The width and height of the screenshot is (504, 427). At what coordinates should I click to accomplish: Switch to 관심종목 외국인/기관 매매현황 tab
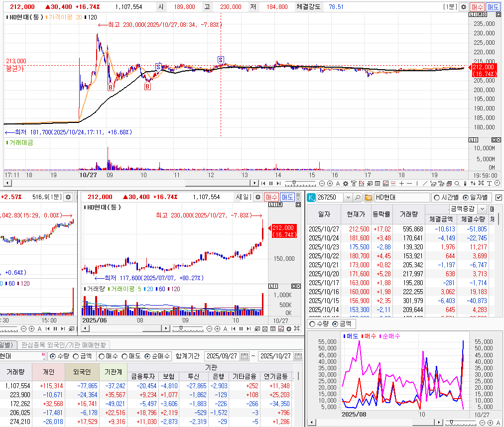pos(64,345)
